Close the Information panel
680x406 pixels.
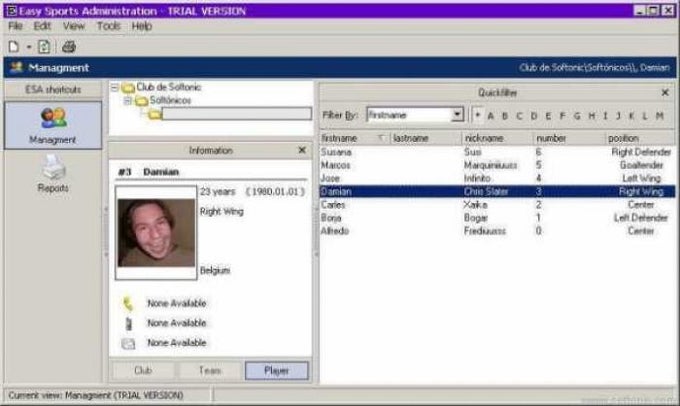(302, 150)
